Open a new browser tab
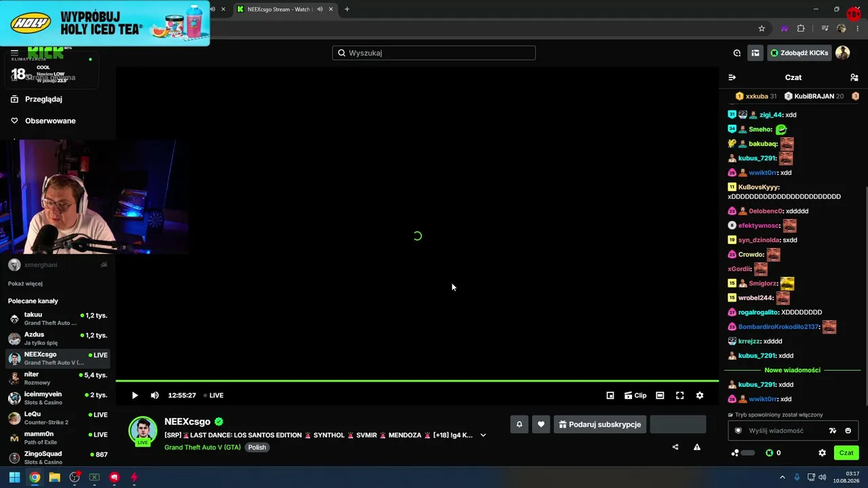The image size is (868, 488). point(347,9)
